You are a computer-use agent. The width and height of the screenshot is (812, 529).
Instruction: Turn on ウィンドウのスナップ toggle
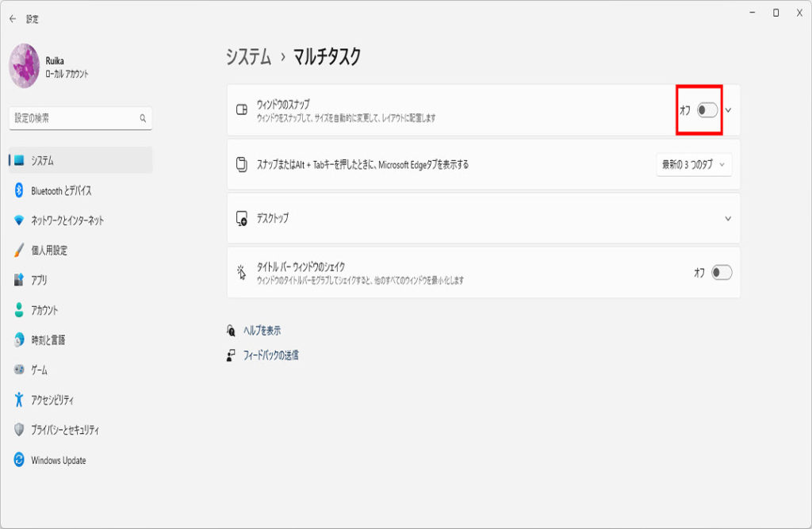(x=707, y=110)
